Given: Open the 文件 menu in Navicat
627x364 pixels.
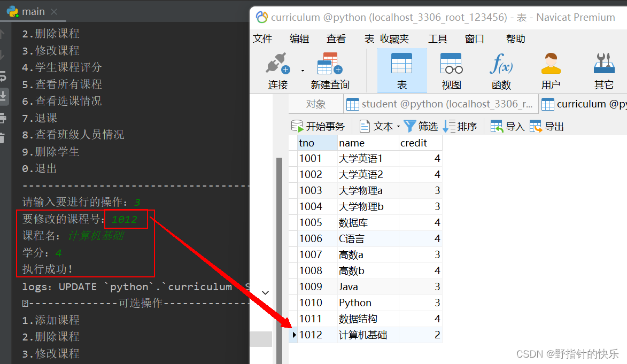Looking at the screenshot, I should [x=262, y=39].
